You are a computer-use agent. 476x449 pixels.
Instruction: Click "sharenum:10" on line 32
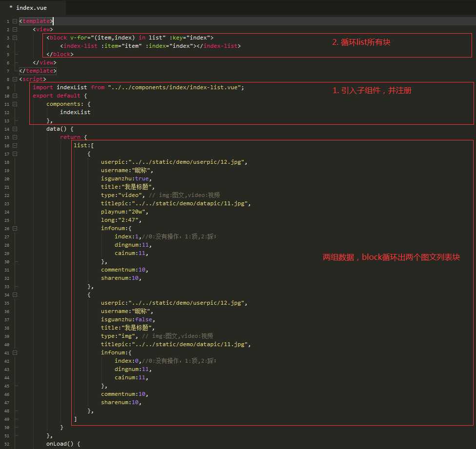[x=121, y=278]
